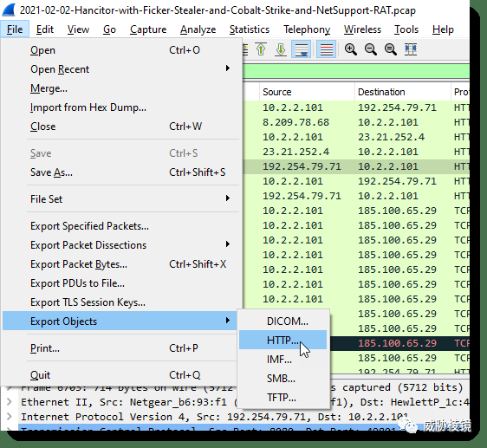Viewport: 487px width, 448px height.
Task: Click the normal size zoom icon
Action: [391, 49]
